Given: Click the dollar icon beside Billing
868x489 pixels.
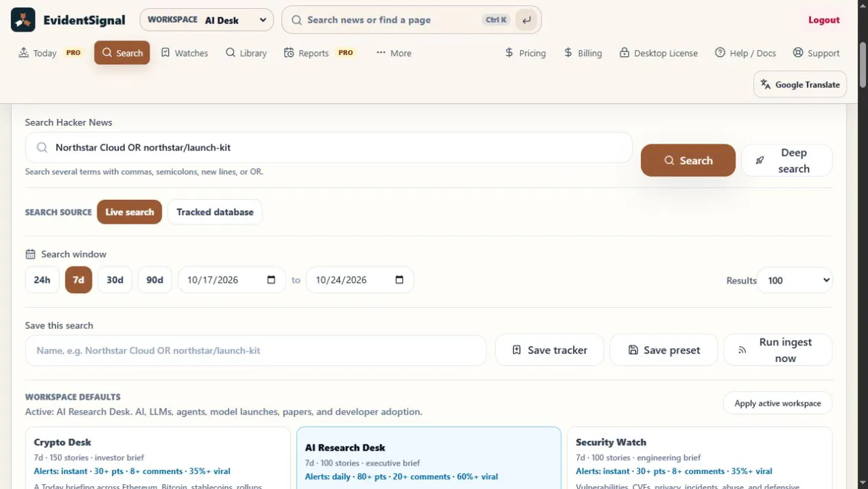Looking at the screenshot, I should point(568,53).
